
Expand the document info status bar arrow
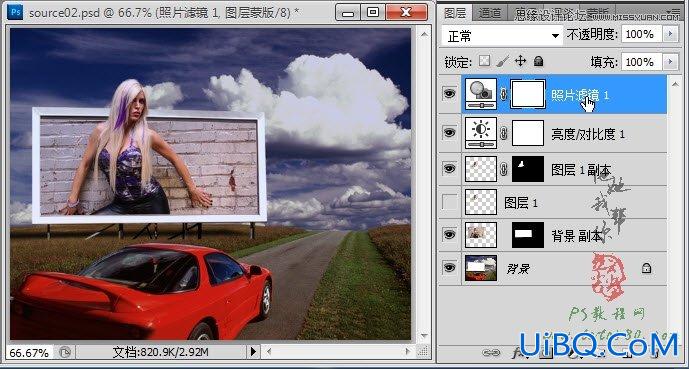[x=253, y=351]
